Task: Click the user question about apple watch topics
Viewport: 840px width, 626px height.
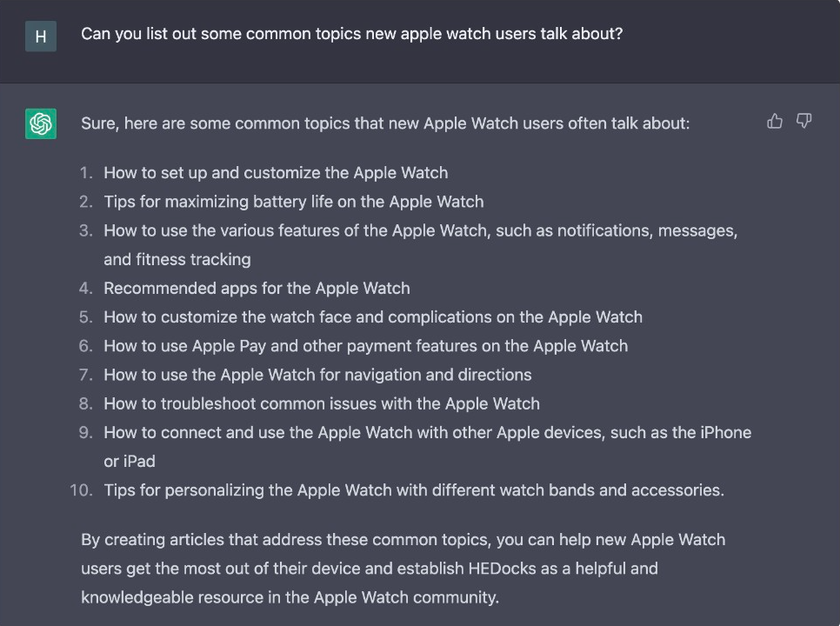Action: [351, 34]
